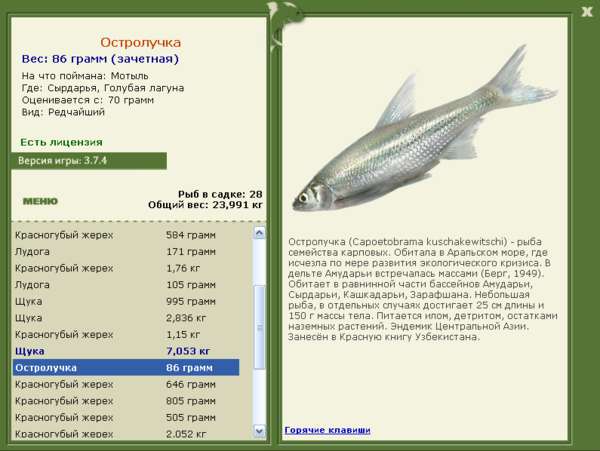Select Красногубый жерех 1,15 кг row

pos(126,334)
